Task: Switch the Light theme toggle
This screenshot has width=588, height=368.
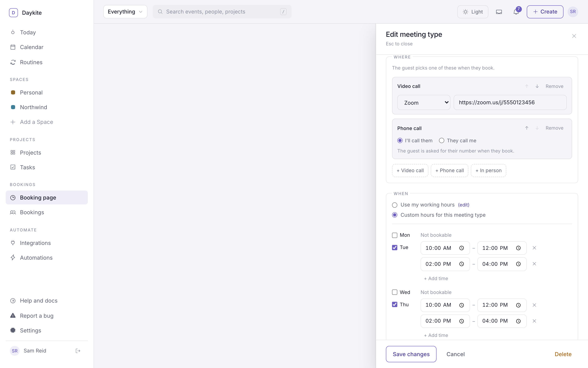Action: point(473,12)
